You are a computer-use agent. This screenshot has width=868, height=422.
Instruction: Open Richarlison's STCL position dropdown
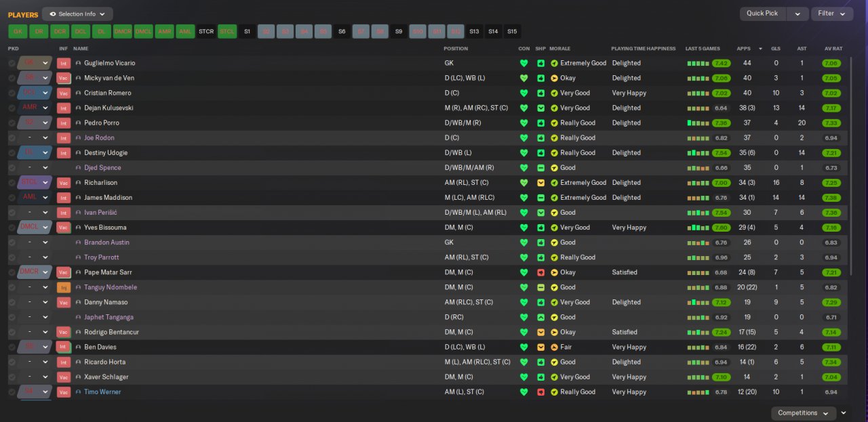(35, 183)
